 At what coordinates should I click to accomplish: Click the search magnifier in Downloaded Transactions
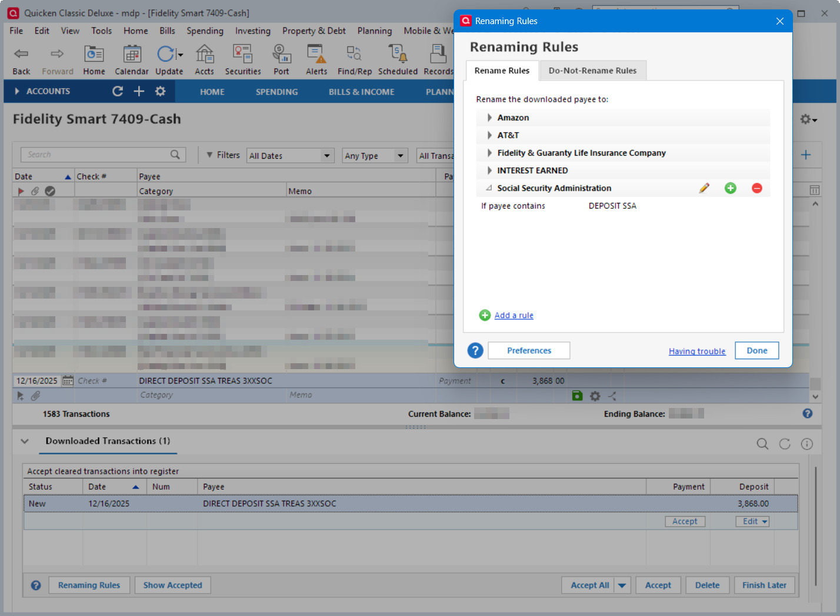762,444
